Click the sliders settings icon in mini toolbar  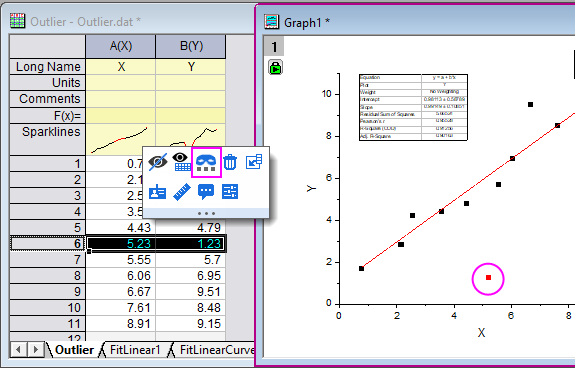coord(230,192)
